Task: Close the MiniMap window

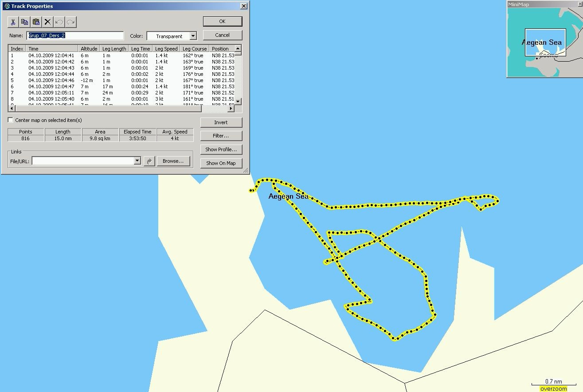Action: pos(579,4)
